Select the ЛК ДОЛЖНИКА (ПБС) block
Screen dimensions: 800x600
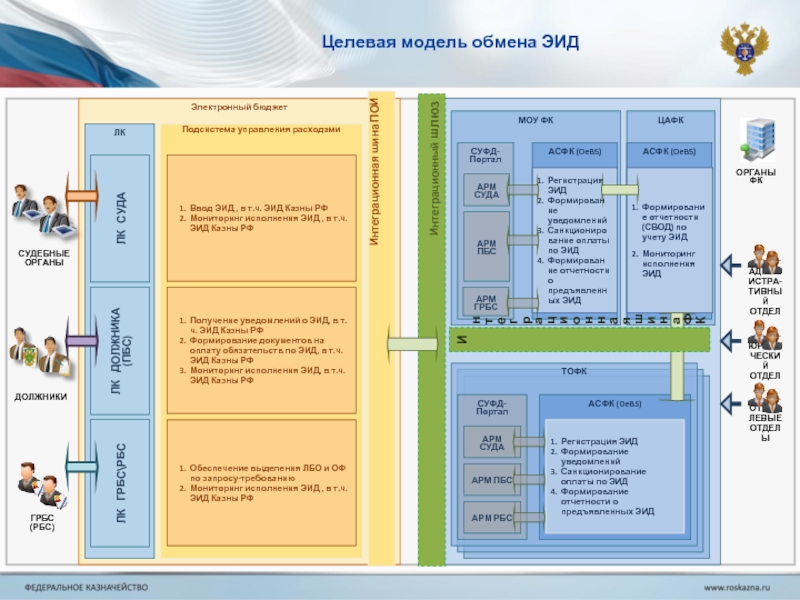click(x=120, y=351)
